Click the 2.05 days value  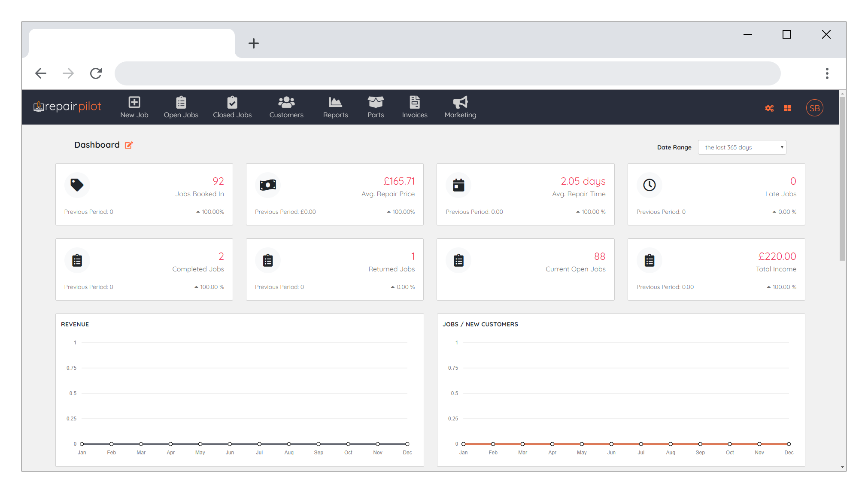[583, 181]
